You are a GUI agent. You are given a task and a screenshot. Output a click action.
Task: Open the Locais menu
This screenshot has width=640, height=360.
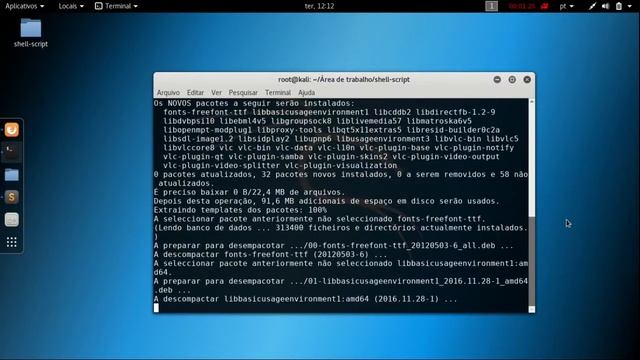tap(71, 6)
